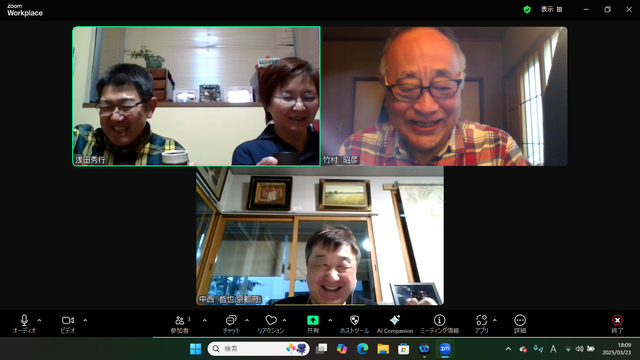Expand the arrow beside 共有
This screenshot has width=640, height=360.
point(330,320)
